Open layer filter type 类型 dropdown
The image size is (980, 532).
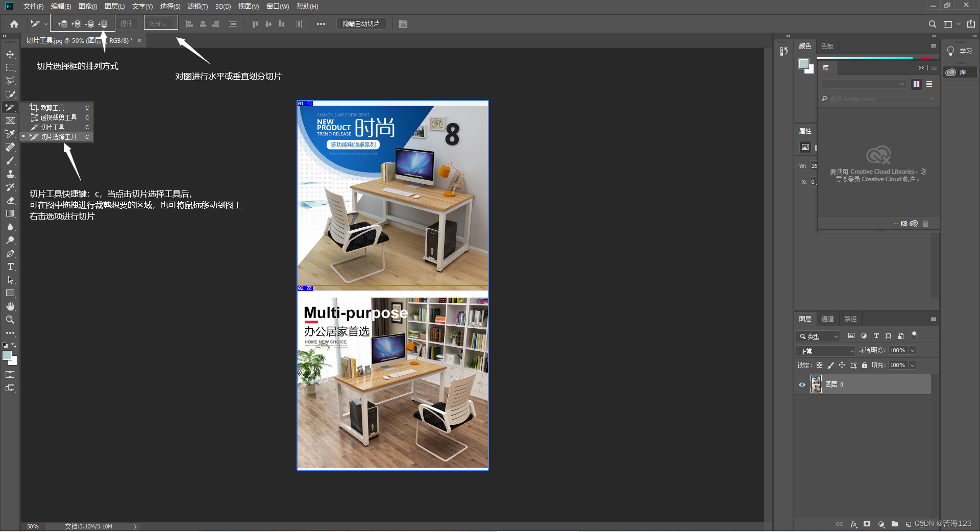(x=818, y=336)
